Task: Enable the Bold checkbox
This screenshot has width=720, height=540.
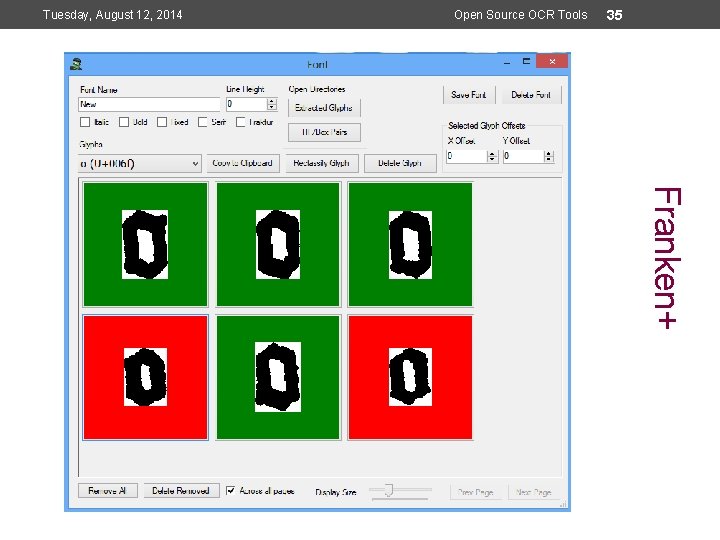Action: point(124,122)
